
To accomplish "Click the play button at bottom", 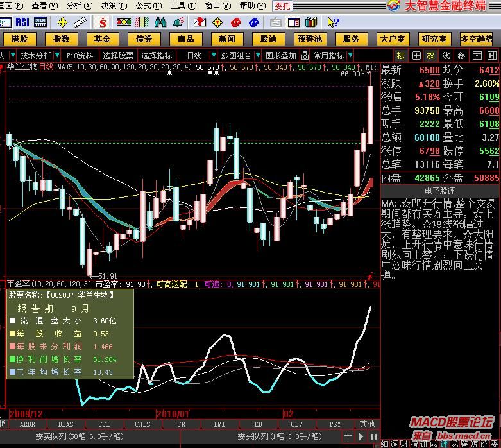I will point(361,436).
